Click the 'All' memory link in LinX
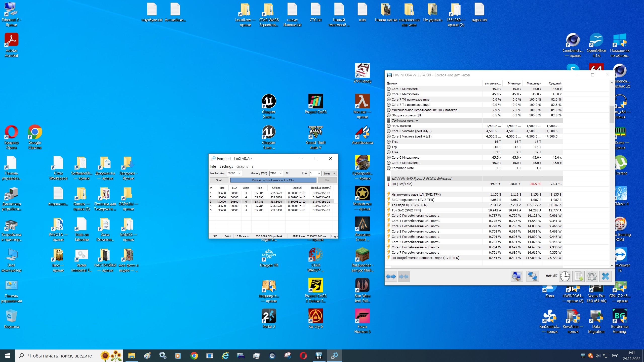The image size is (644, 362). [287, 173]
